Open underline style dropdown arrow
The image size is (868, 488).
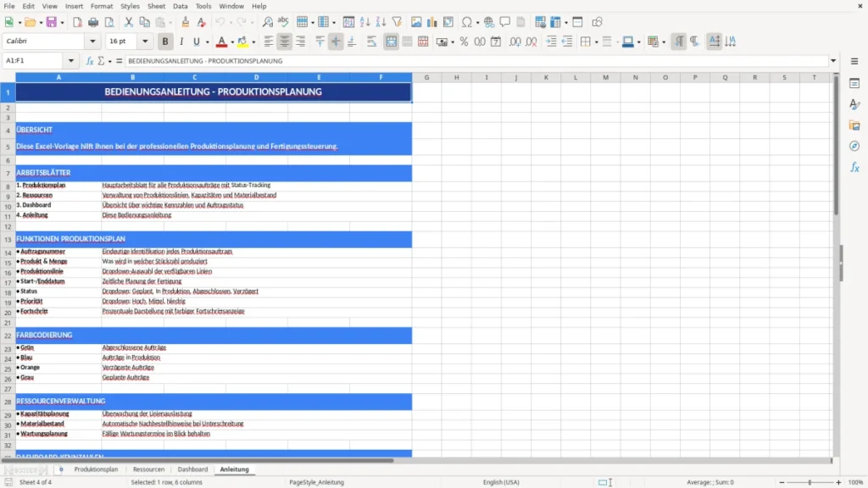[208, 42]
